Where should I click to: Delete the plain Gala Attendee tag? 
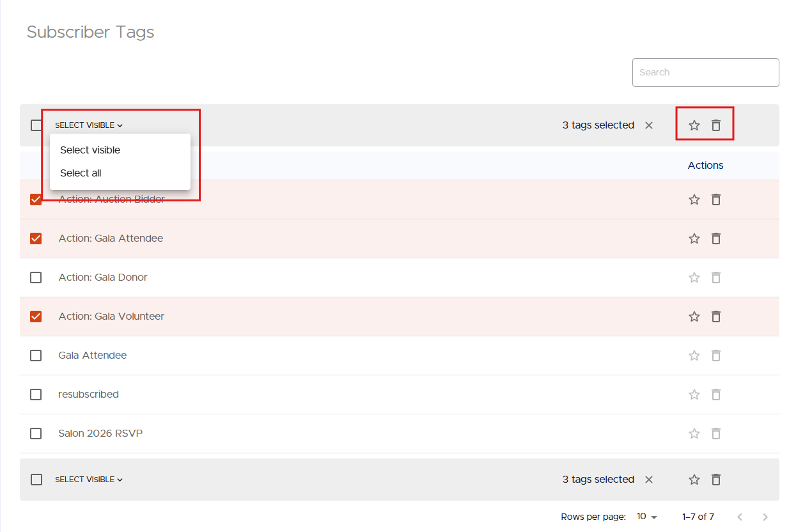[x=716, y=356]
